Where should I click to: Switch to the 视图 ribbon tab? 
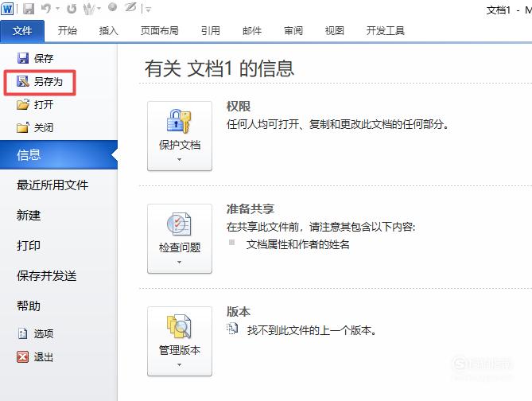click(335, 31)
